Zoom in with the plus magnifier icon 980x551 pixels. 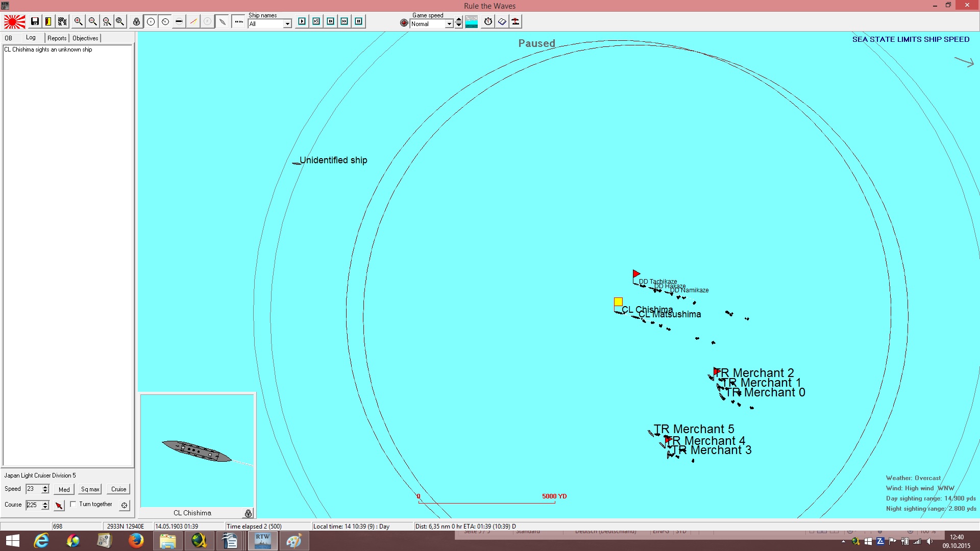pos(78,21)
